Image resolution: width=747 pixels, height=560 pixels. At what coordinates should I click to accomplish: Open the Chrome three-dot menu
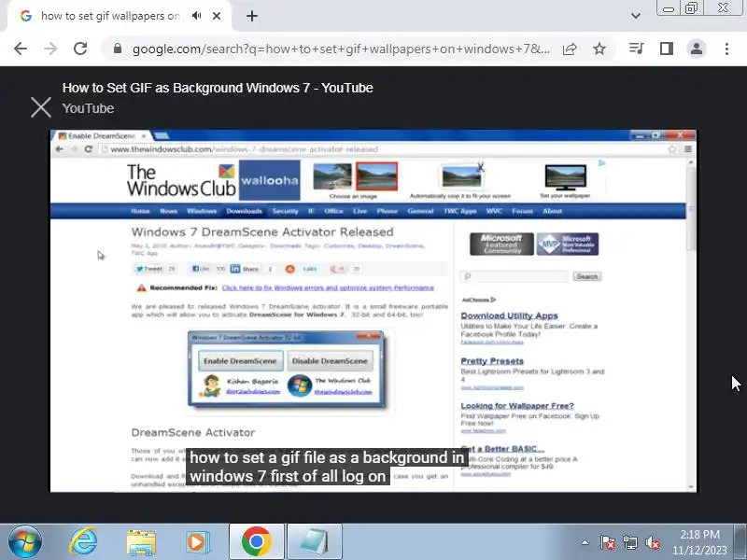726,49
